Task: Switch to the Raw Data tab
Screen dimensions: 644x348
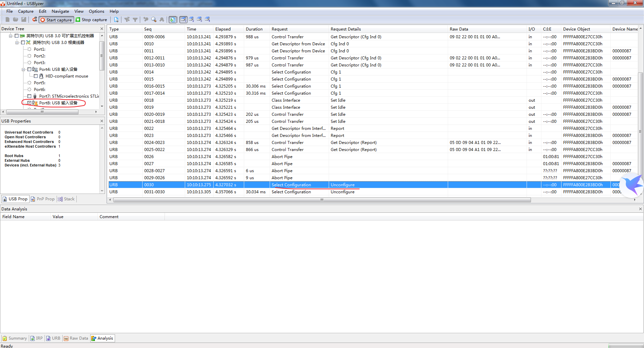Action: (x=75, y=338)
